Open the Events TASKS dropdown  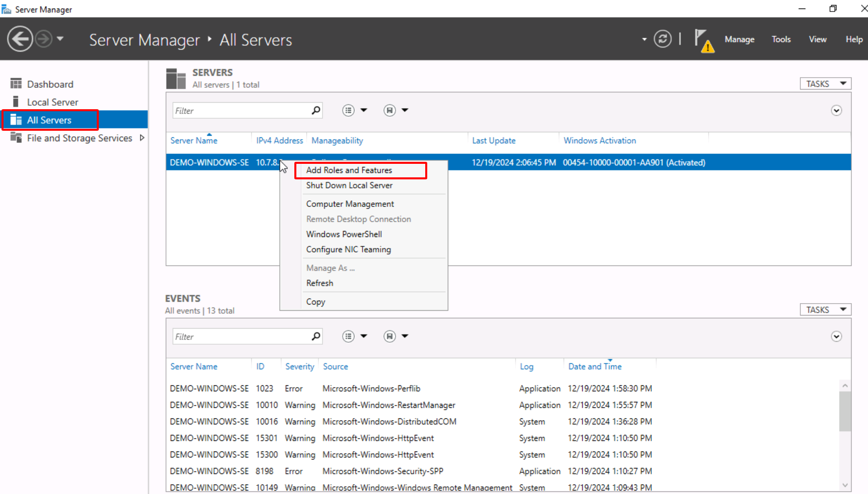[825, 310]
